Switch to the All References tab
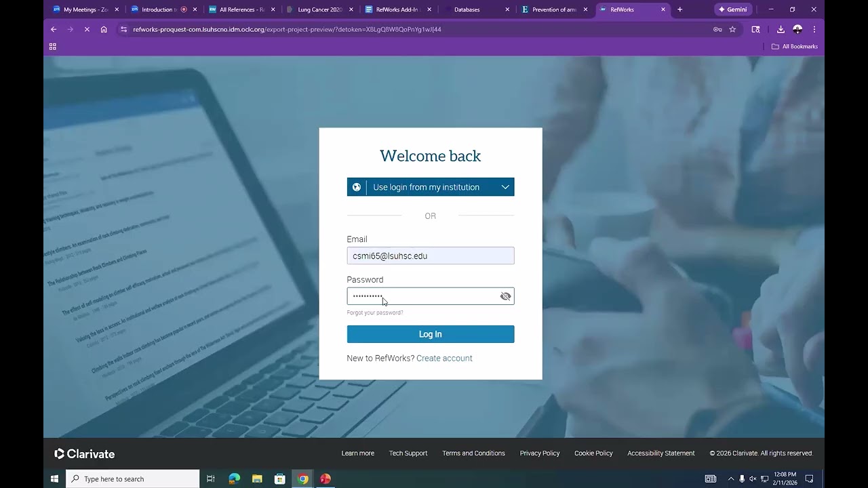This screenshot has width=868, height=488. pyautogui.click(x=242, y=9)
